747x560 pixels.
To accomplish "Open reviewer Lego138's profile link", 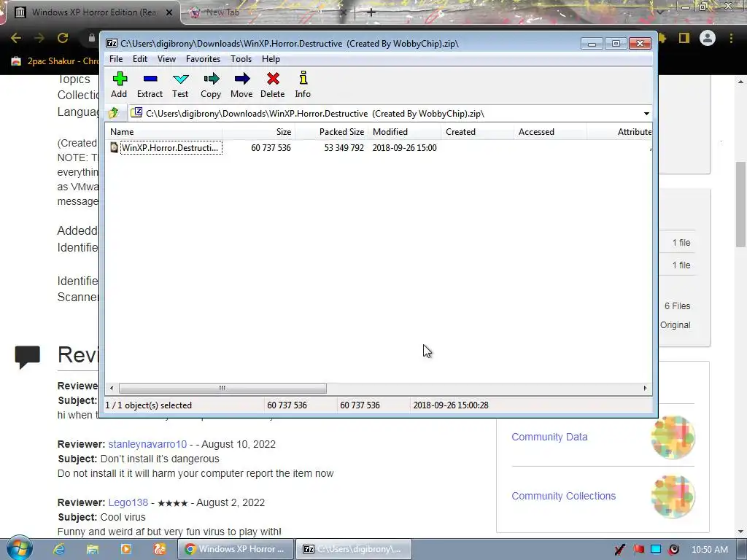I will (128, 503).
